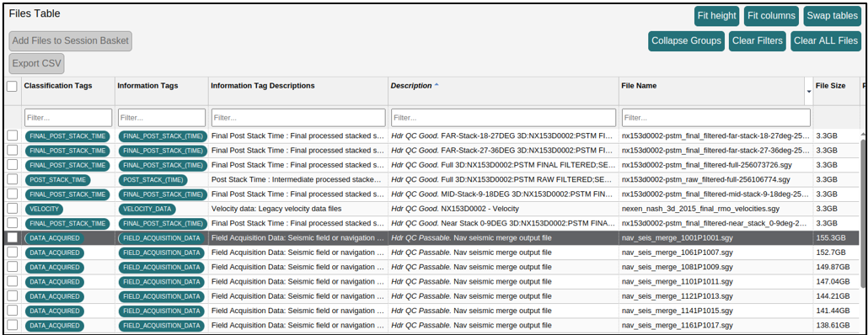Click file name nexen_nash_3d_2015_final_rmo_velocities.sgy
The image size is (868, 335).
point(701,209)
